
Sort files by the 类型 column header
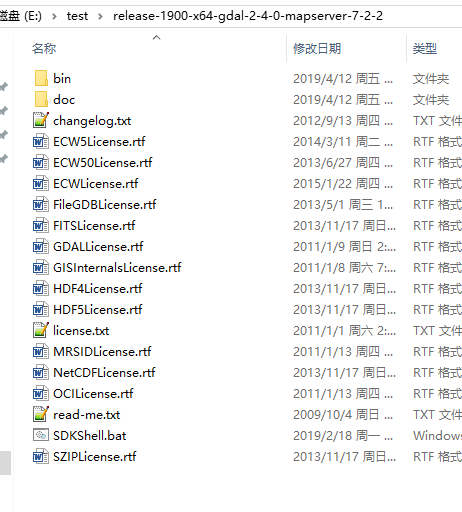tap(425, 49)
